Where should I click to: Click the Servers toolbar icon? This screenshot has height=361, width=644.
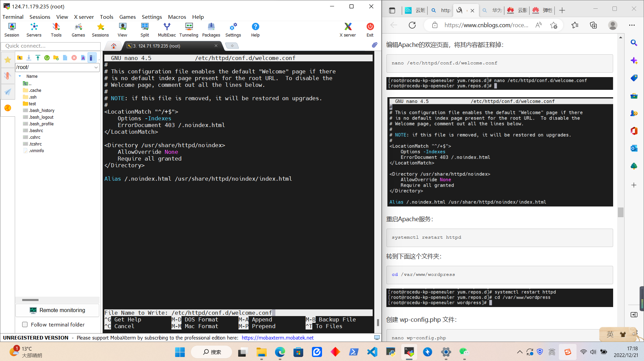coord(34,29)
